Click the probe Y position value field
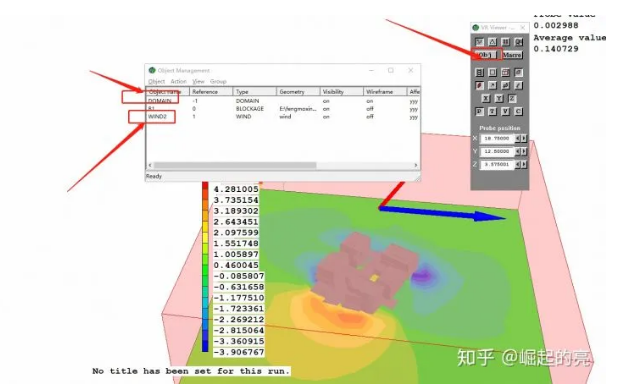The width and height of the screenshot is (640, 389). click(497, 151)
